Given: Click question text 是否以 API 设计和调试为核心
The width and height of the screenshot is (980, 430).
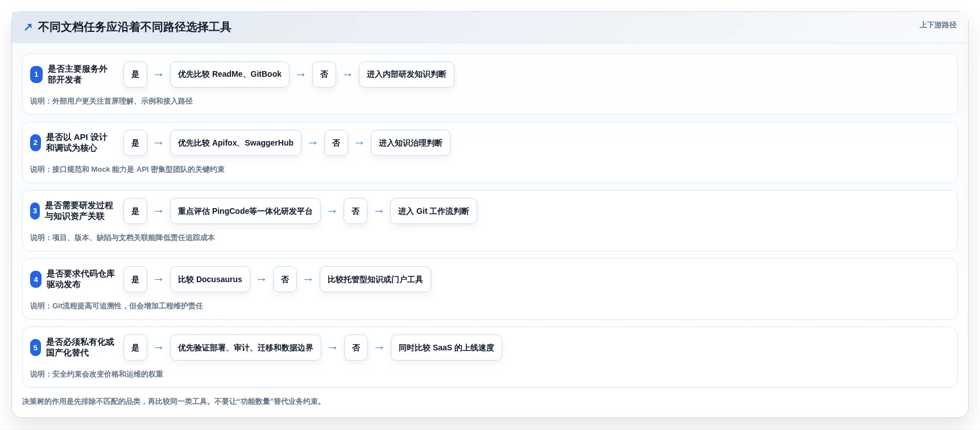Looking at the screenshot, I should click(77, 143).
